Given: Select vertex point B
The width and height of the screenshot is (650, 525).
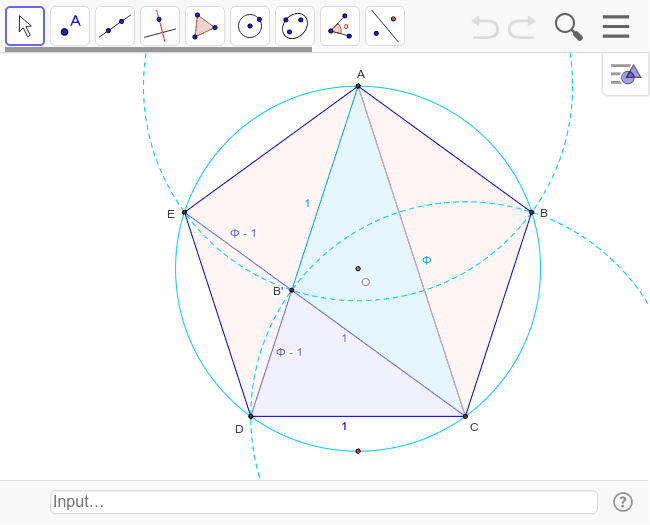Looking at the screenshot, I should [x=531, y=212].
